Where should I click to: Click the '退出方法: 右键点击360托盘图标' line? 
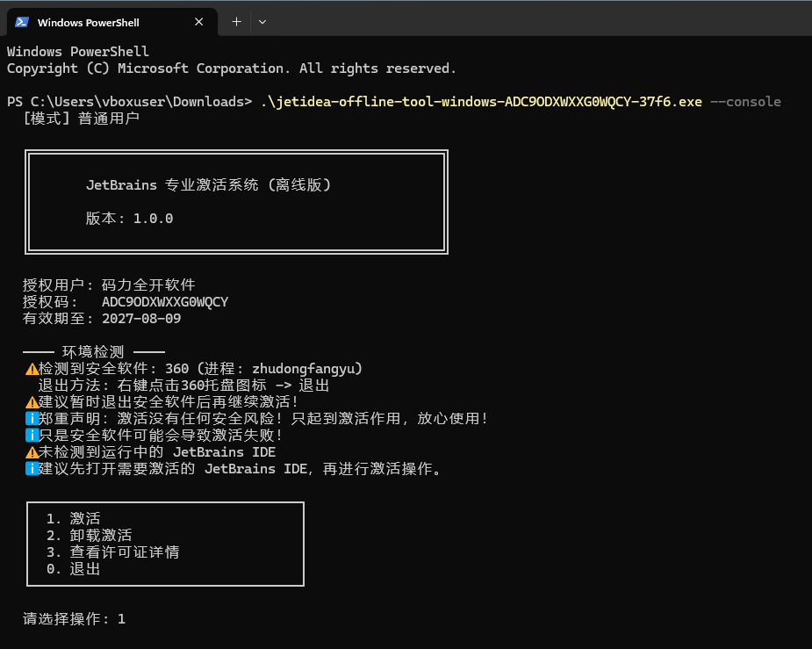[183, 386]
